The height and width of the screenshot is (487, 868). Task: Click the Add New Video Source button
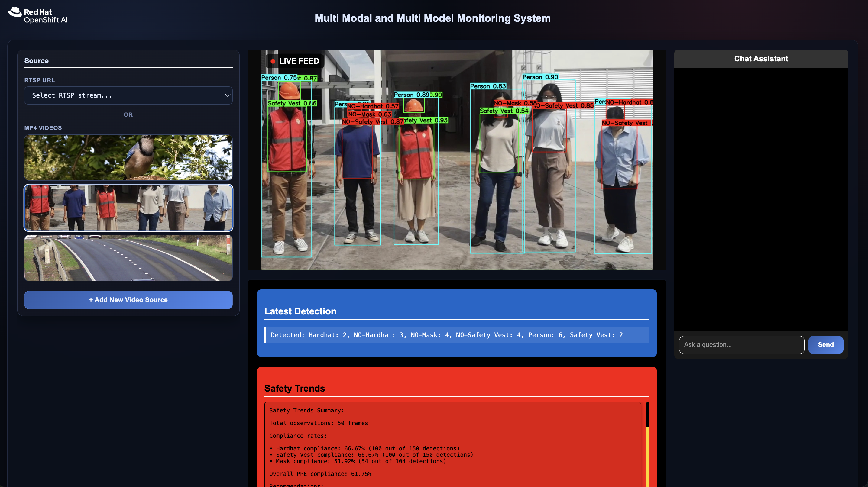tap(128, 300)
